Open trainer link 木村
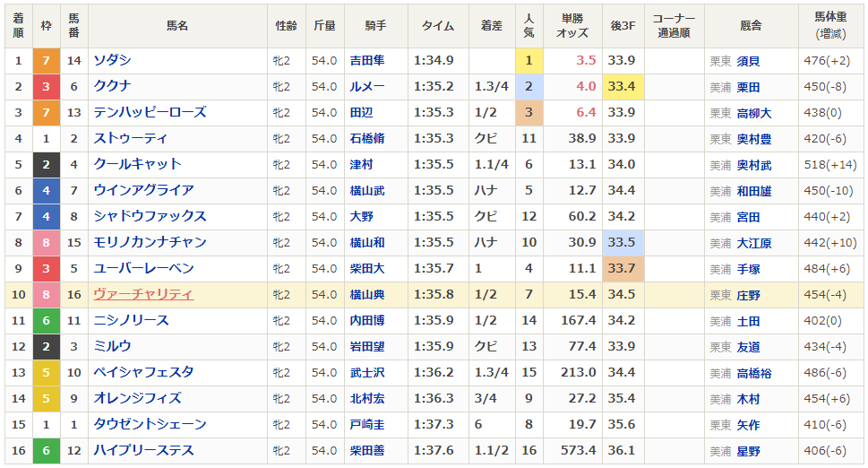Image resolution: width=868 pixels, height=468 pixels. 749,400
